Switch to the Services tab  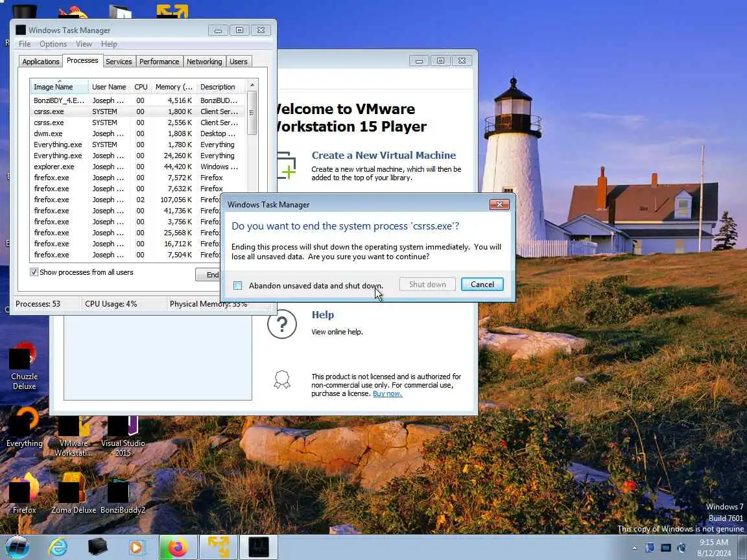coord(119,62)
